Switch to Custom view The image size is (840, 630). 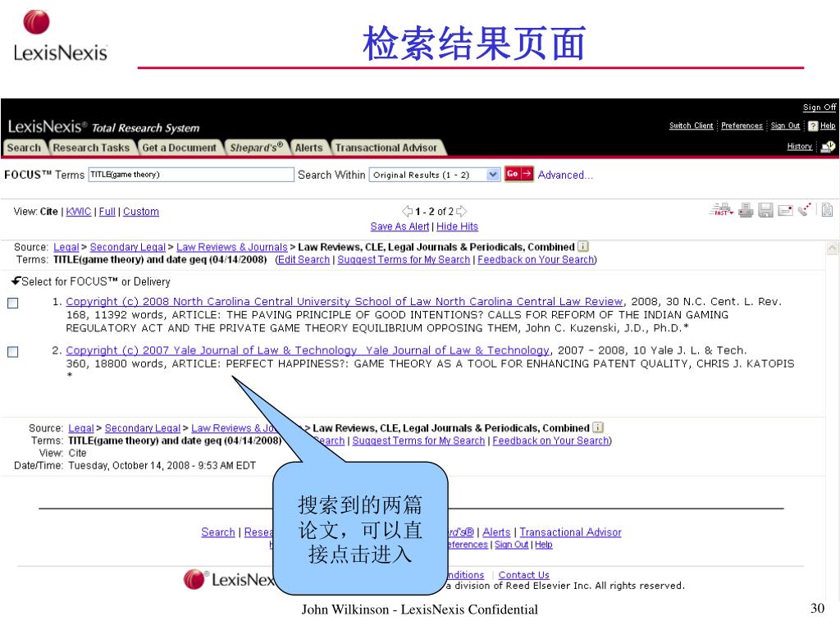click(x=141, y=212)
